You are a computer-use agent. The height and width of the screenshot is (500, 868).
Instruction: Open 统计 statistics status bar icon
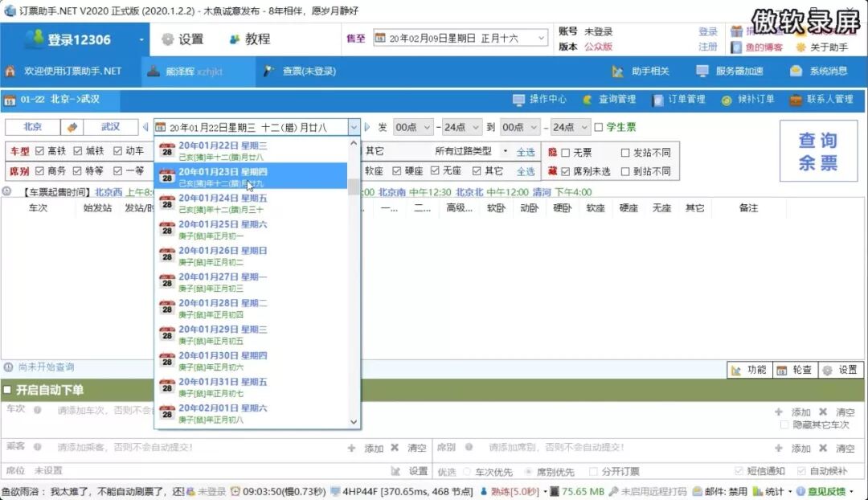[x=757, y=491]
